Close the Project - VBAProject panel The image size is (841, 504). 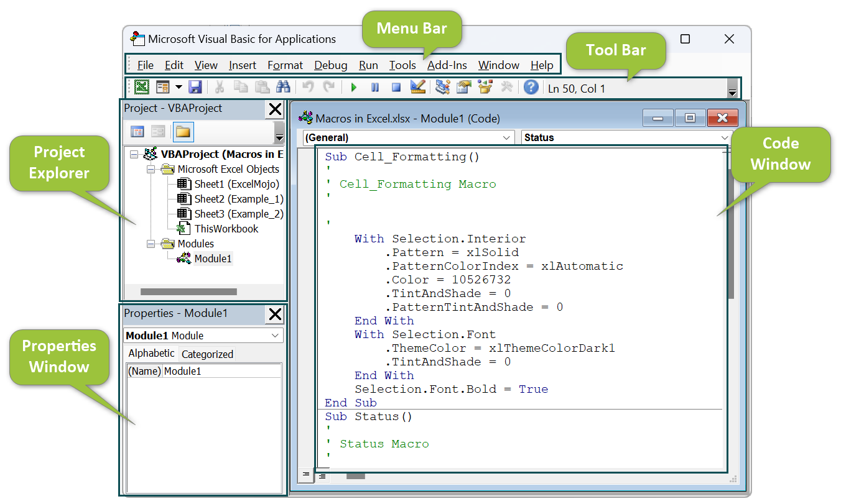[x=274, y=110]
